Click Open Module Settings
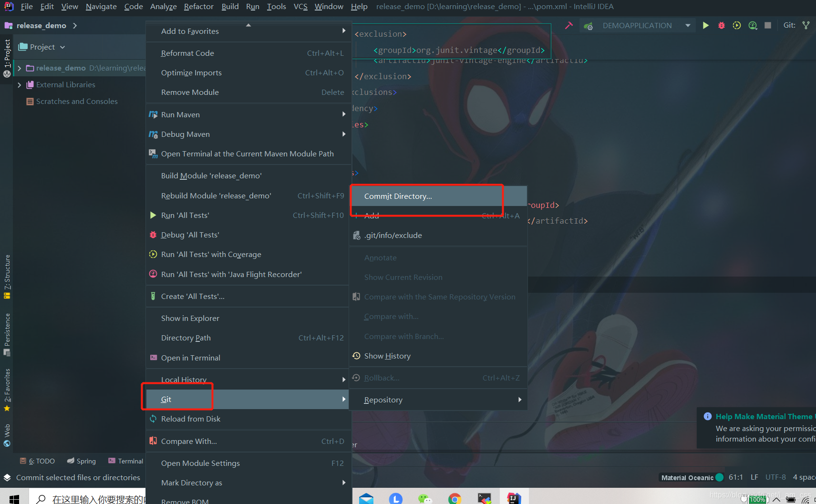Image resolution: width=816 pixels, height=504 pixels. pyautogui.click(x=248, y=463)
